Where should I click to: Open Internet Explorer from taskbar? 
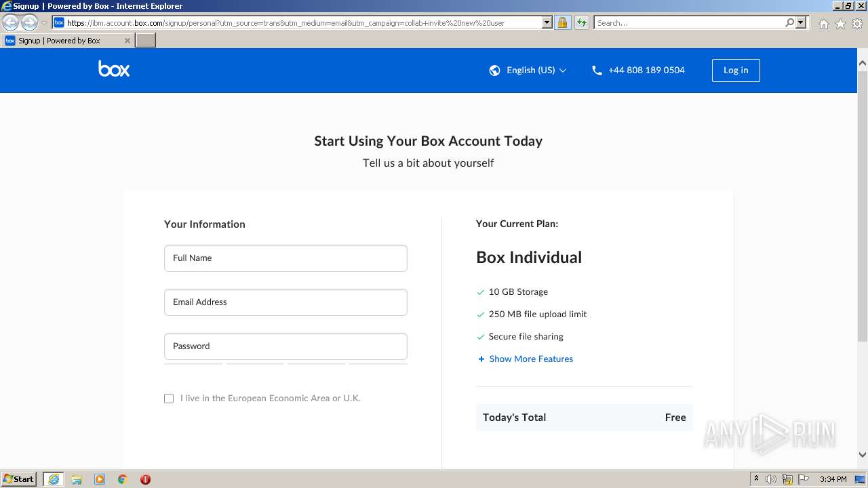pos(53,479)
